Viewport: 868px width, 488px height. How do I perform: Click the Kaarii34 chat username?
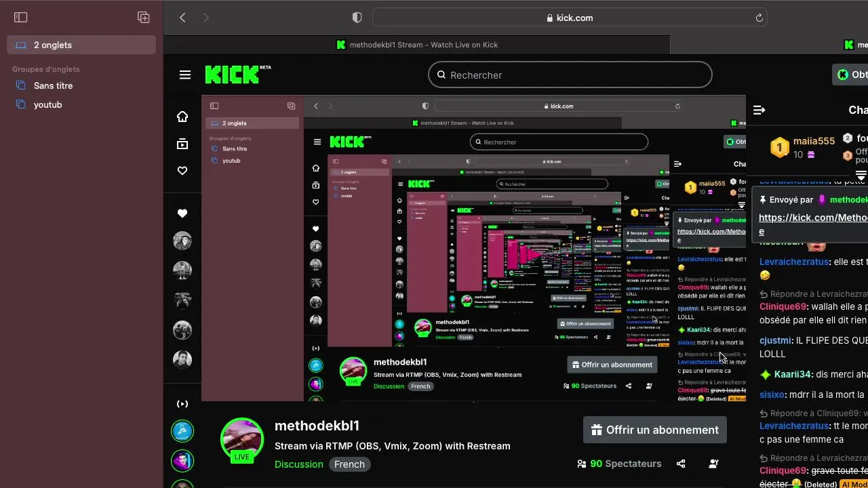point(793,374)
